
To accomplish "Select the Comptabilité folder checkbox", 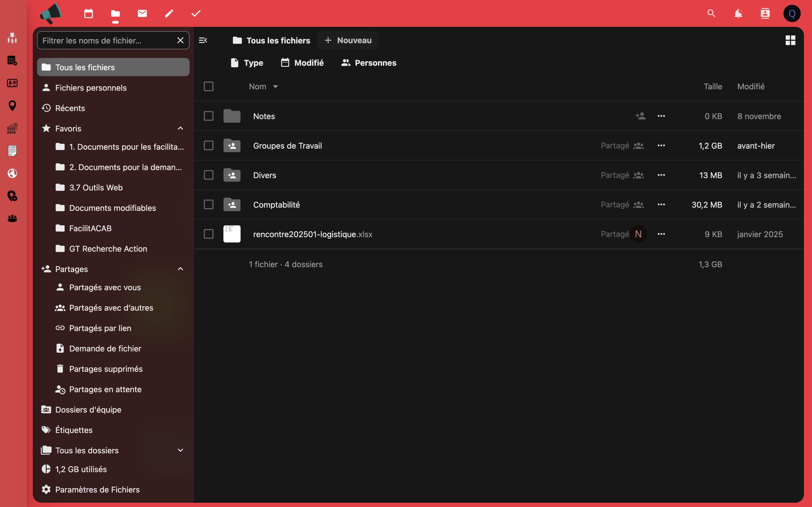I will click(x=208, y=204).
